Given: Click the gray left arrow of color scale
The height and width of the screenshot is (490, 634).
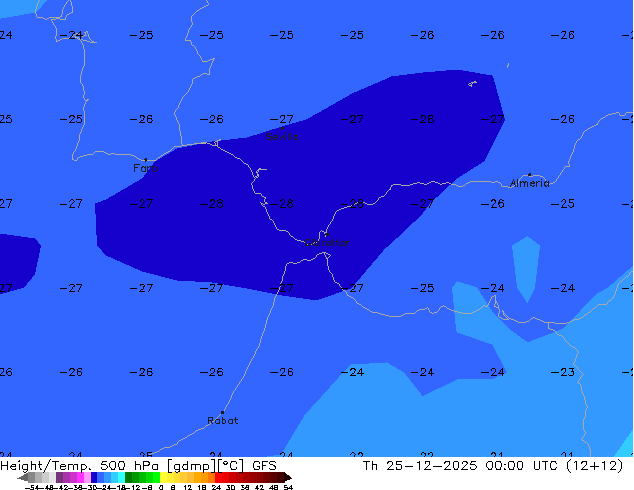Looking at the screenshot, I should click(x=23, y=477).
